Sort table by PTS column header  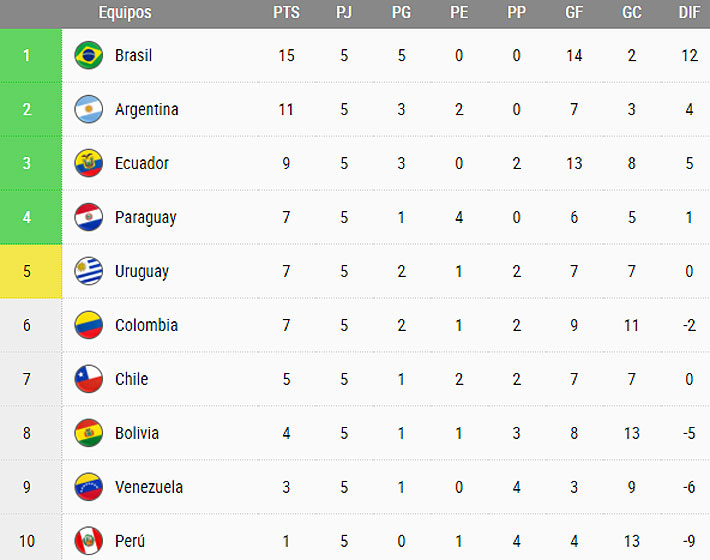coord(286,13)
